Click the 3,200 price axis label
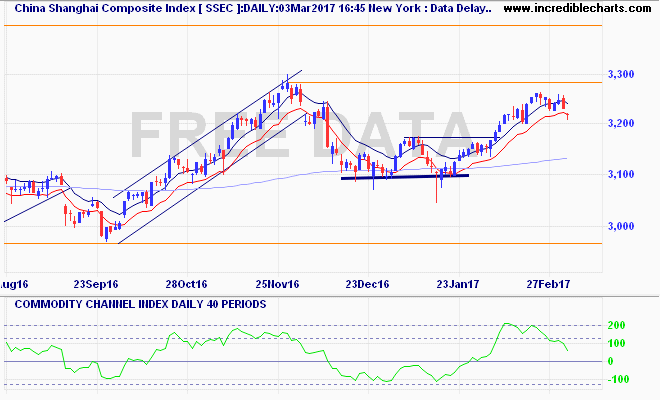The width and height of the screenshot is (660, 400). tap(621, 123)
